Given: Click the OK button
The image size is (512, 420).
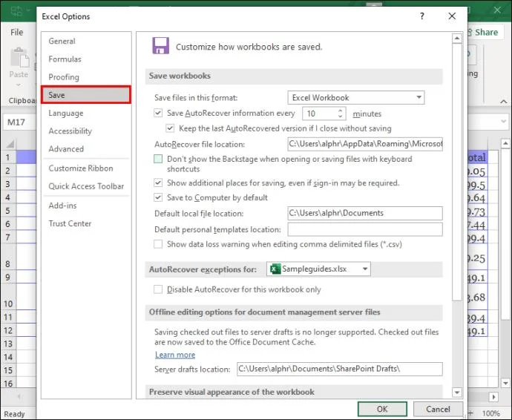Looking at the screenshot, I should (x=382, y=409).
